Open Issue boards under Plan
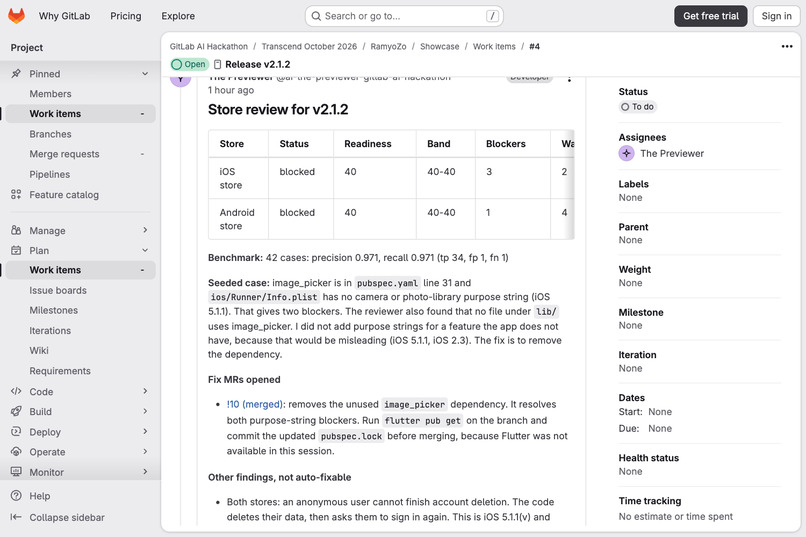The height and width of the screenshot is (537, 806). coord(58,290)
